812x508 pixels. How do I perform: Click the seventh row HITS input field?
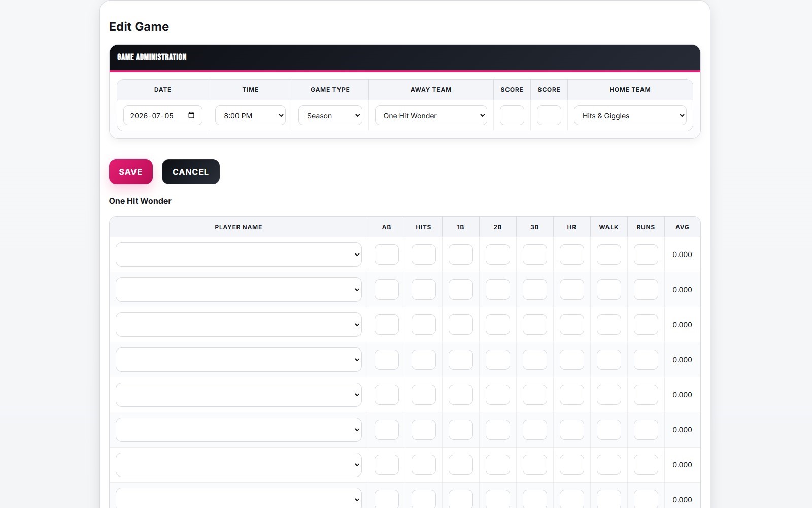[424, 465]
